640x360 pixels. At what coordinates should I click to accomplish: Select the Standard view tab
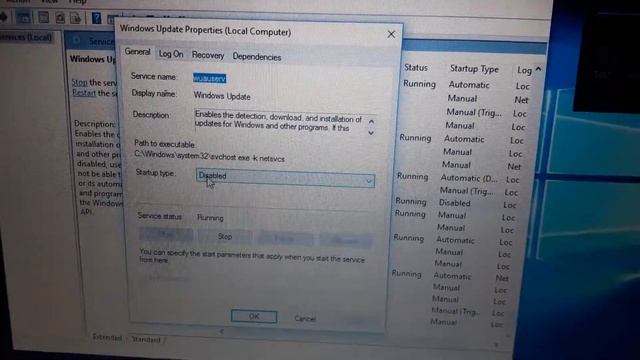point(146,339)
